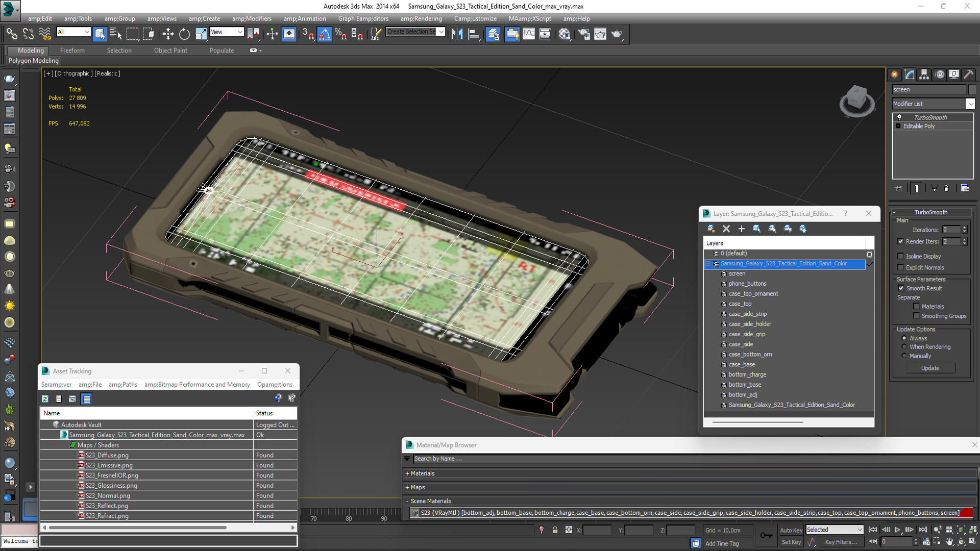The image size is (980, 551).
Task: Open the Hierarchy command panel tab
Action: 924,74
